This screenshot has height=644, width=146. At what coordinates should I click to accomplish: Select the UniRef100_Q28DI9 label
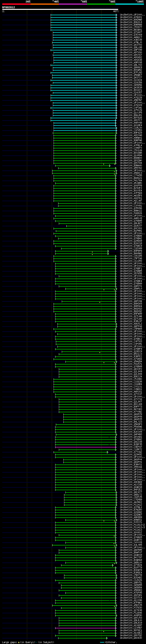[x=131, y=352]
